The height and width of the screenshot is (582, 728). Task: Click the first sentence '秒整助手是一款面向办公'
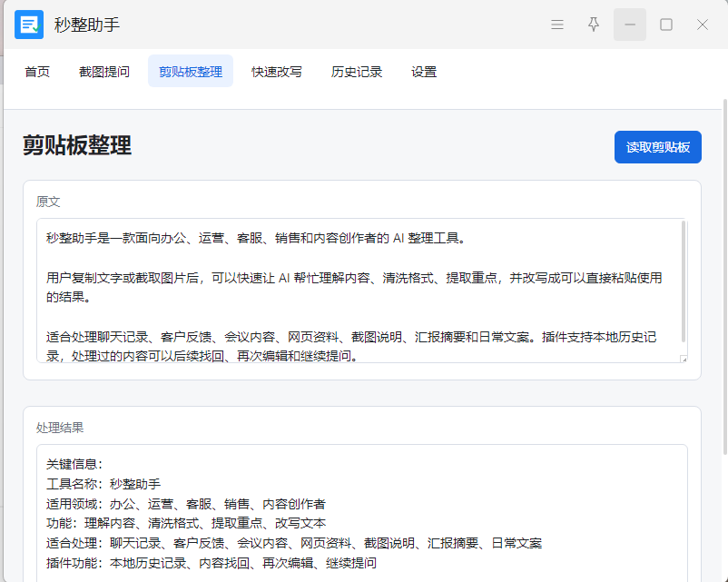256,238
